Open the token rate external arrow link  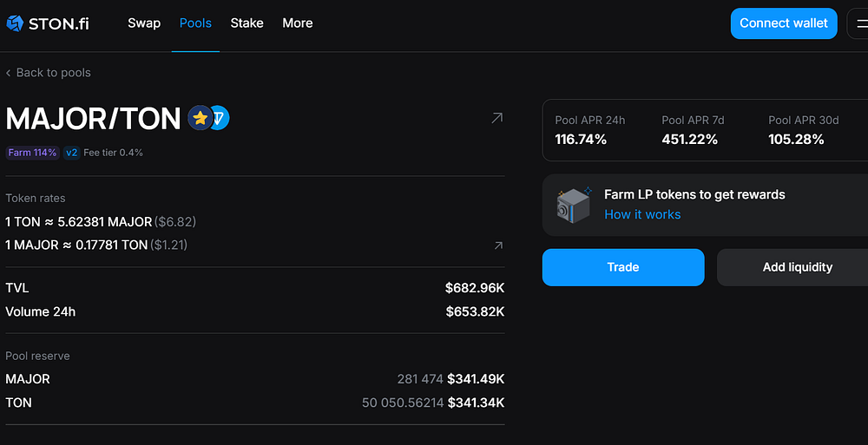click(498, 245)
